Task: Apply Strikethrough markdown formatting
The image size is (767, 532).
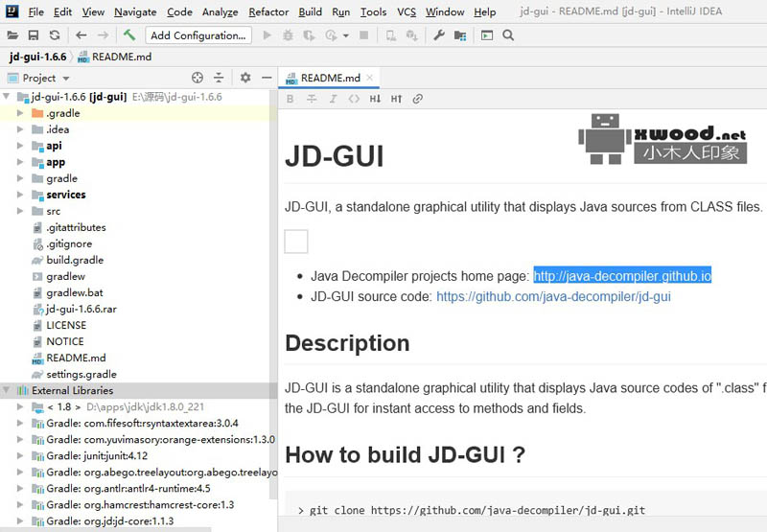Action: point(312,99)
